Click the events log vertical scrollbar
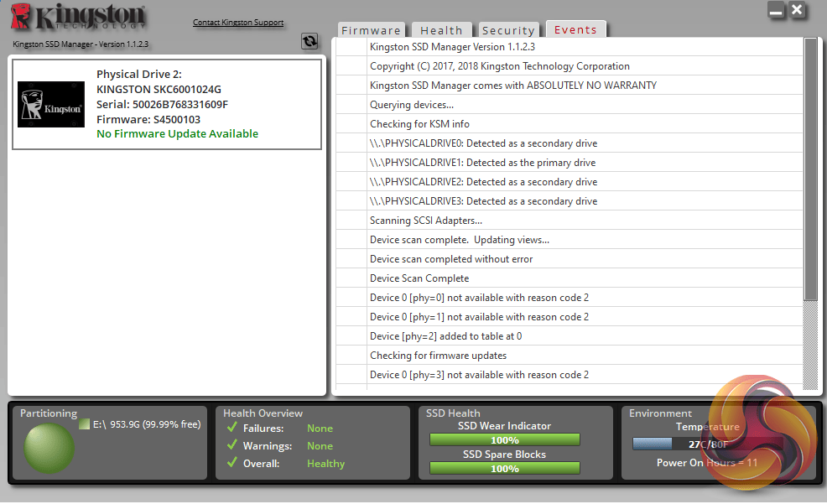This screenshot has width=827, height=504. point(810,214)
